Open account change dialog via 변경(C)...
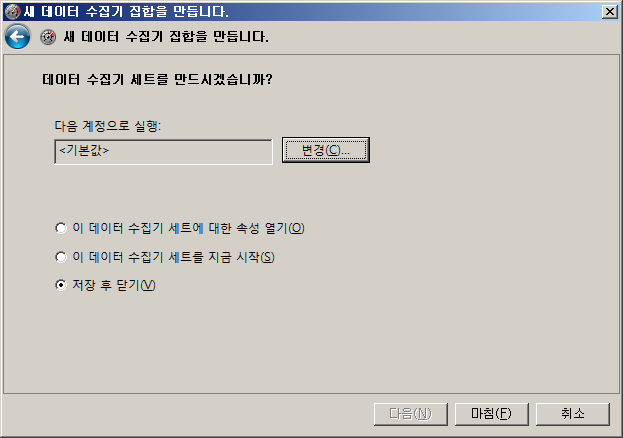This screenshot has height=438, width=623. [x=325, y=150]
